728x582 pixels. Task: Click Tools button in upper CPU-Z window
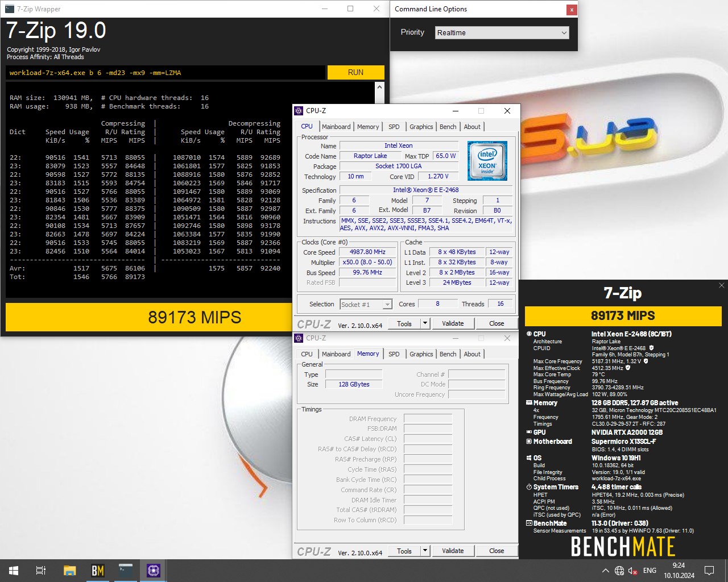click(x=404, y=323)
